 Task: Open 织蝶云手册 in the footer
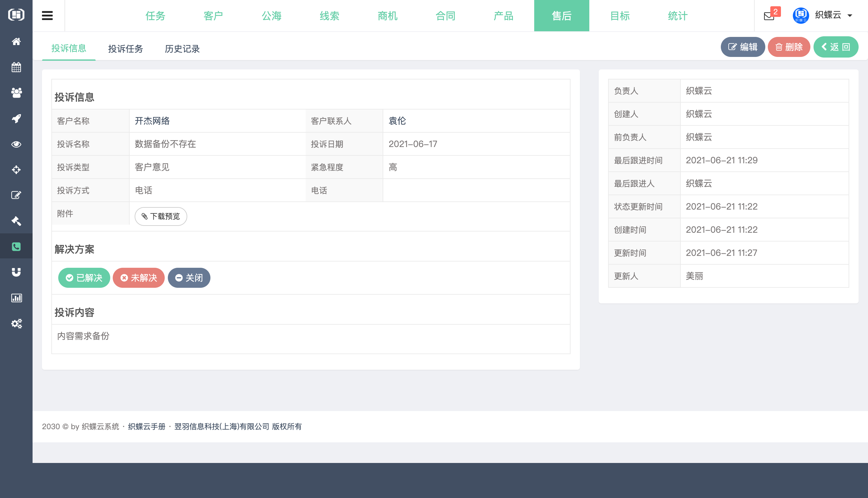[x=146, y=427]
